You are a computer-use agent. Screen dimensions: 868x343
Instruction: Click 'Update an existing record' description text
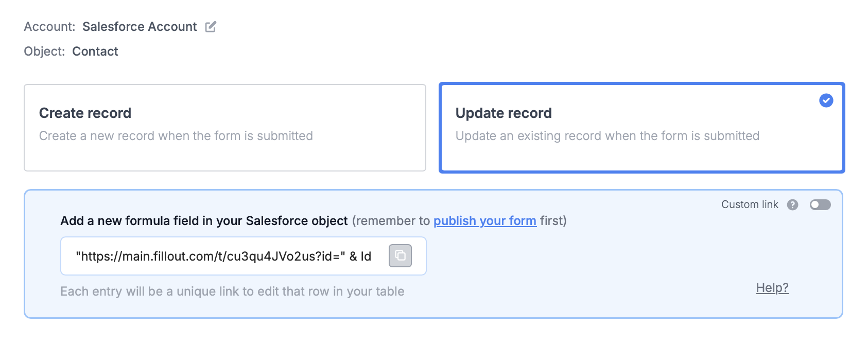pyautogui.click(x=607, y=136)
